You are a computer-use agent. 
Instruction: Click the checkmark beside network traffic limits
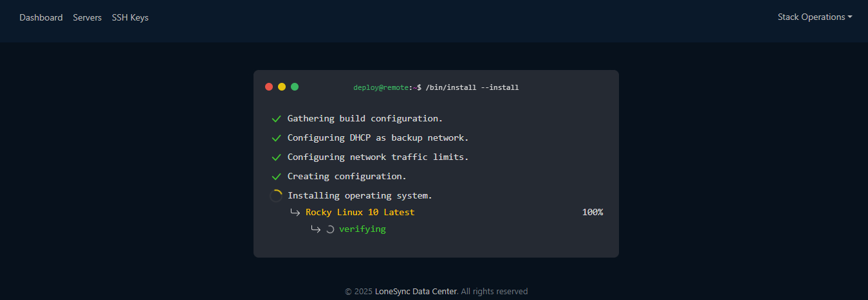277,157
